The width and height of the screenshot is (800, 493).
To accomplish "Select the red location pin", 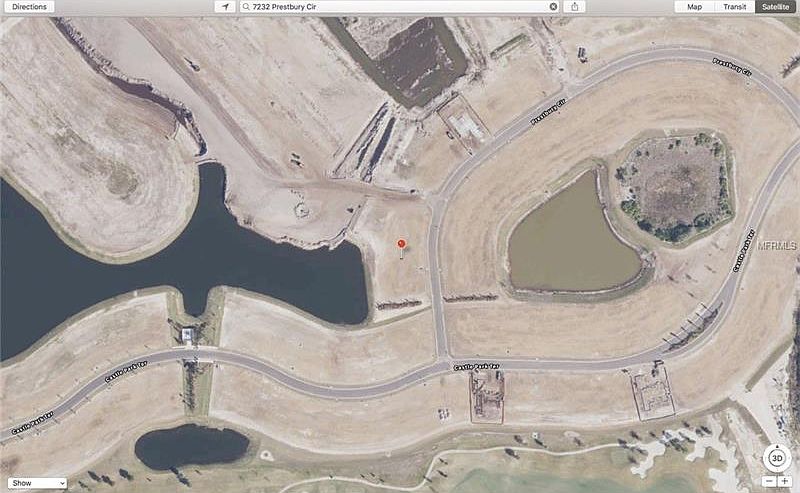I will [401, 244].
